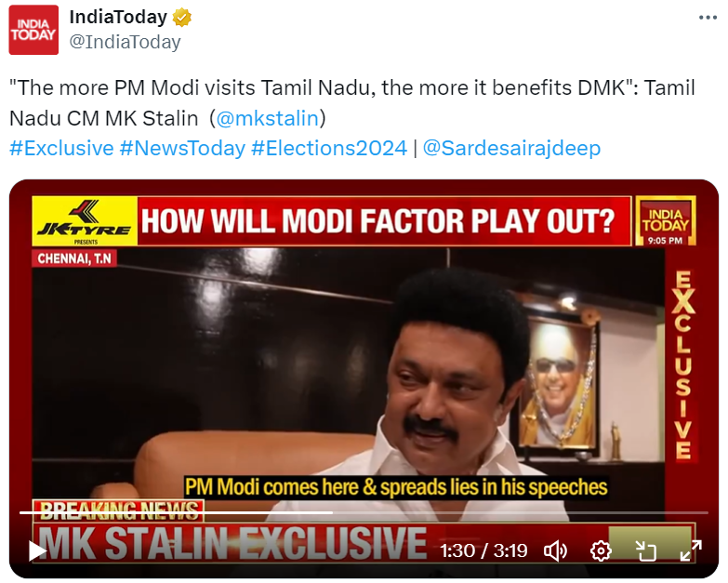
Task: Open the #Exclusive hashtag
Action: (61, 148)
